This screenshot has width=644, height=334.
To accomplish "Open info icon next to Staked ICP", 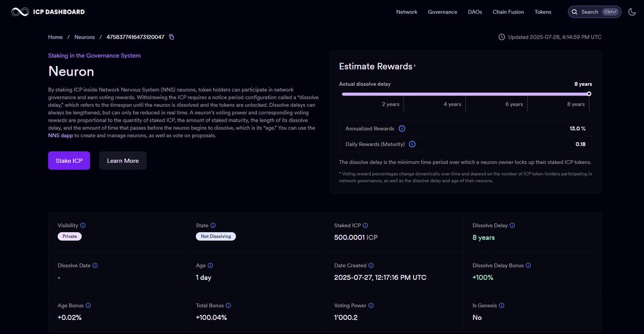I will point(365,226).
